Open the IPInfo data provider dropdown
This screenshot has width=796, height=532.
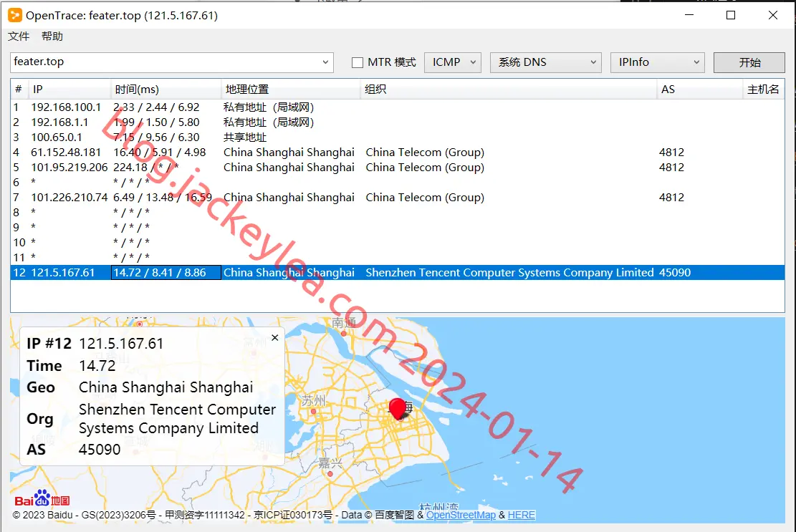[658, 62]
